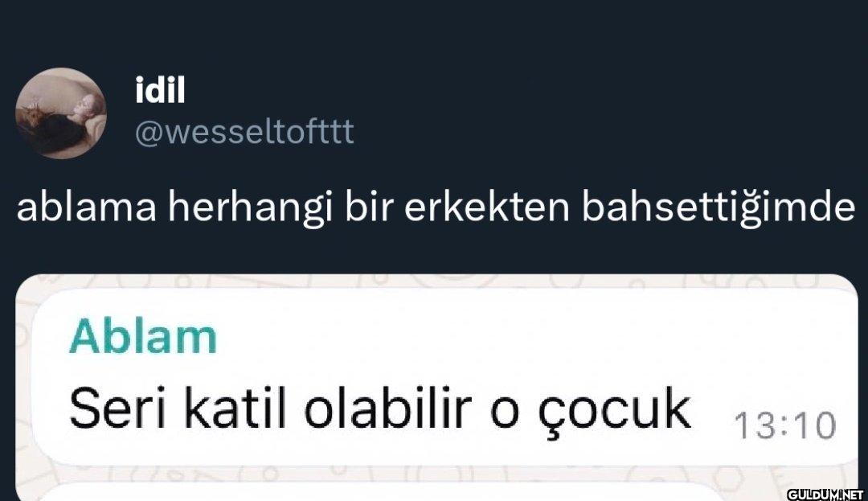
Task: Click the chat wallpaper doodles above the bubble
Action: point(436,281)
